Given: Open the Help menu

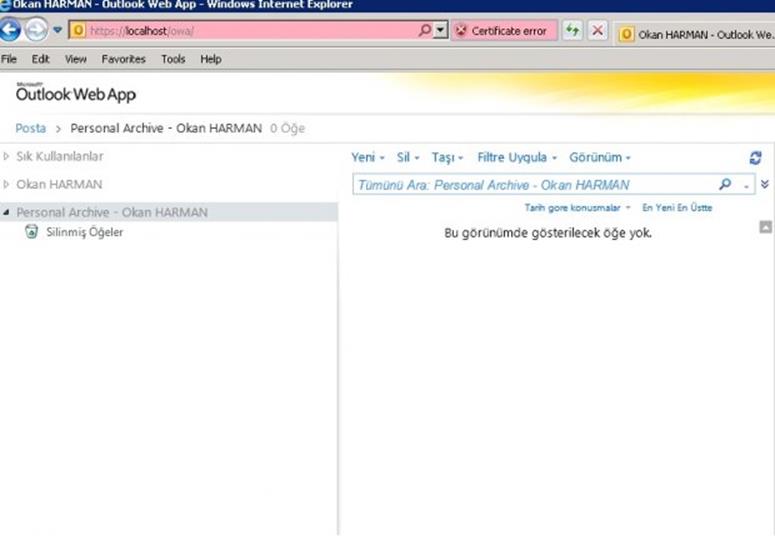Looking at the screenshot, I should click(211, 59).
